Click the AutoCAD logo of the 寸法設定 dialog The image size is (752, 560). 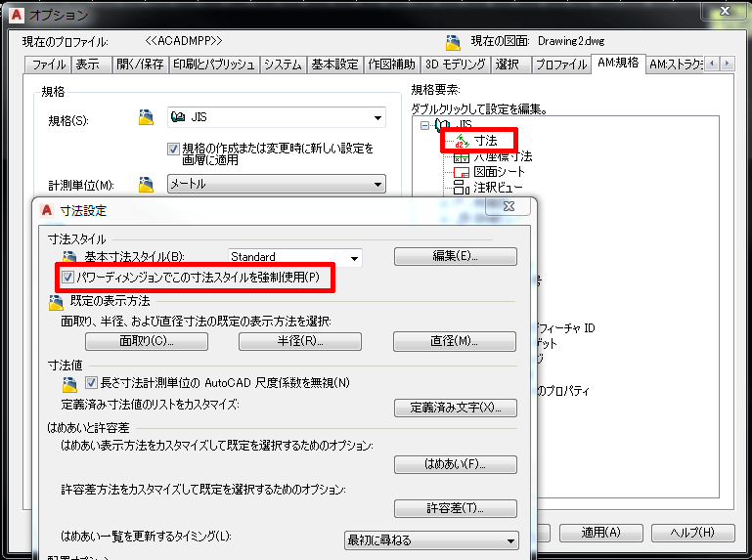[47, 210]
